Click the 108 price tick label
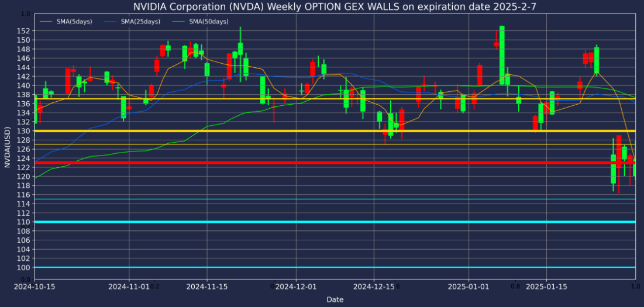The height and width of the screenshot is (307, 644). [24, 231]
